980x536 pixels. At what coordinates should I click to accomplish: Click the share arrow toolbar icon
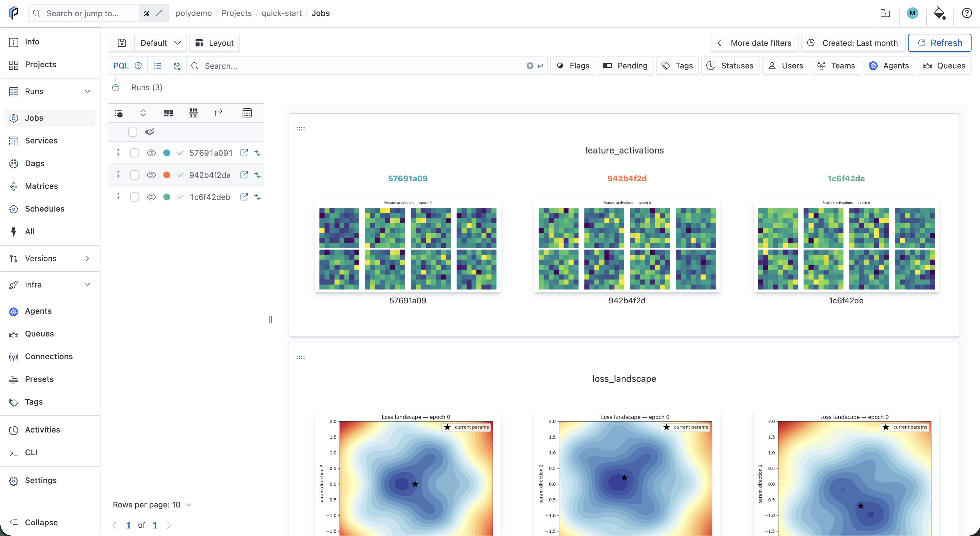coord(218,113)
